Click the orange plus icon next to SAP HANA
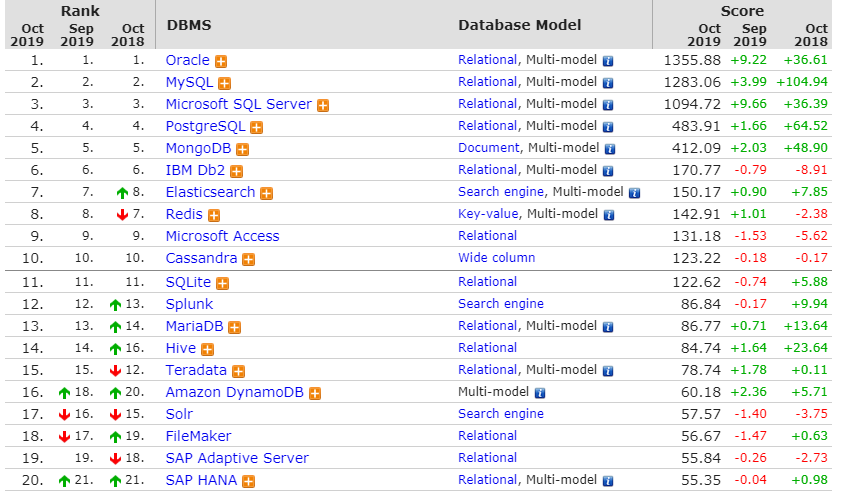The height and width of the screenshot is (492, 844). point(249,481)
